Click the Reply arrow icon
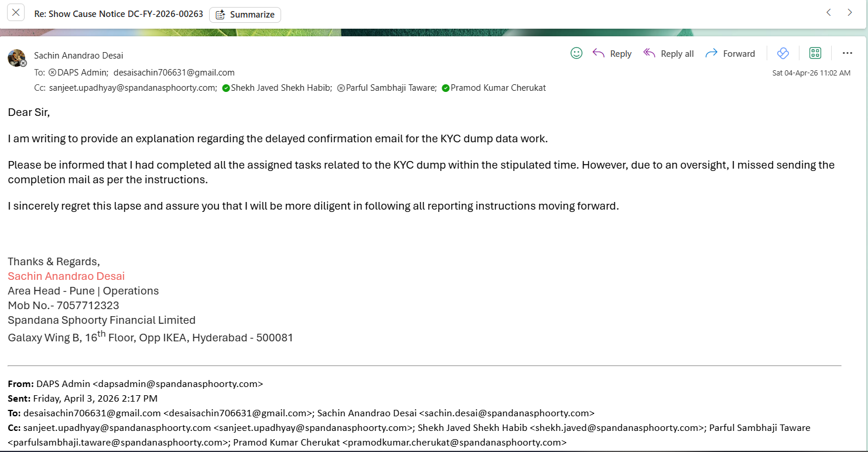 pyautogui.click(x=598, y=53)
